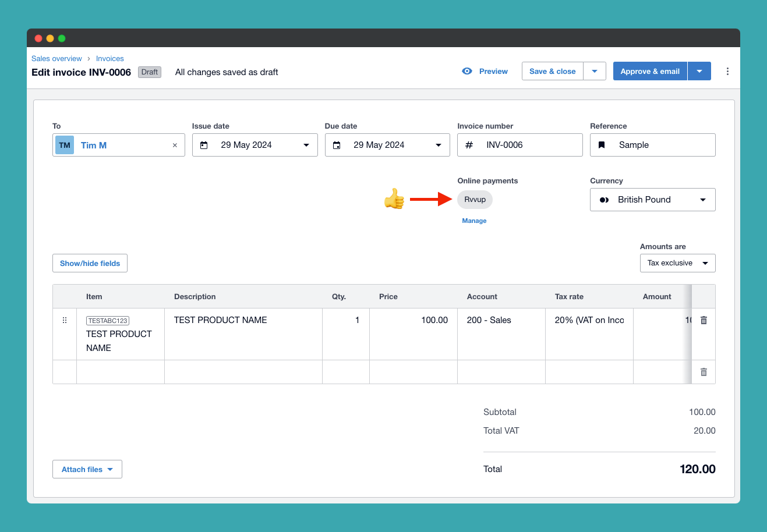767x532 pixels.
Task: Click the TM contact avatar
Action: 65,145
